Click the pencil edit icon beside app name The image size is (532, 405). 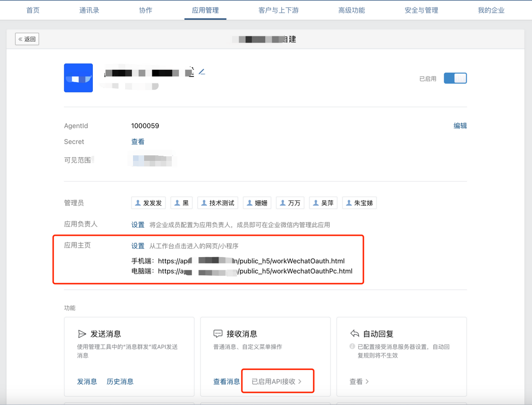pos(201,72)
